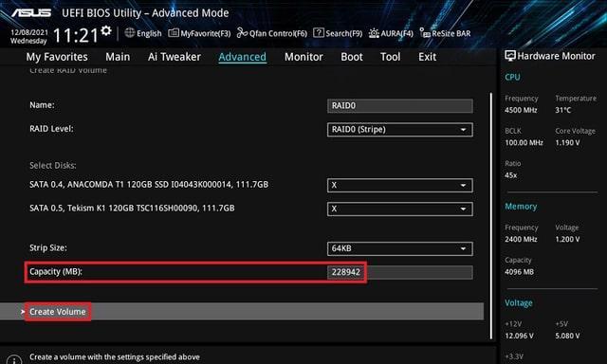The width and height of the screenshot is (607, 364).
Task: Select the Exit menu
Action: coord(427,57)
